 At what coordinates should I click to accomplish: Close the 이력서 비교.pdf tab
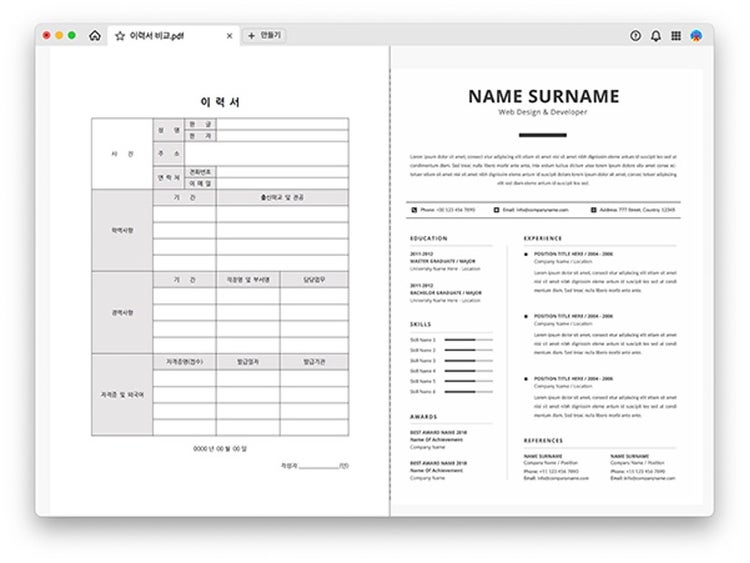pyautogui.click(x=230, y=36)
